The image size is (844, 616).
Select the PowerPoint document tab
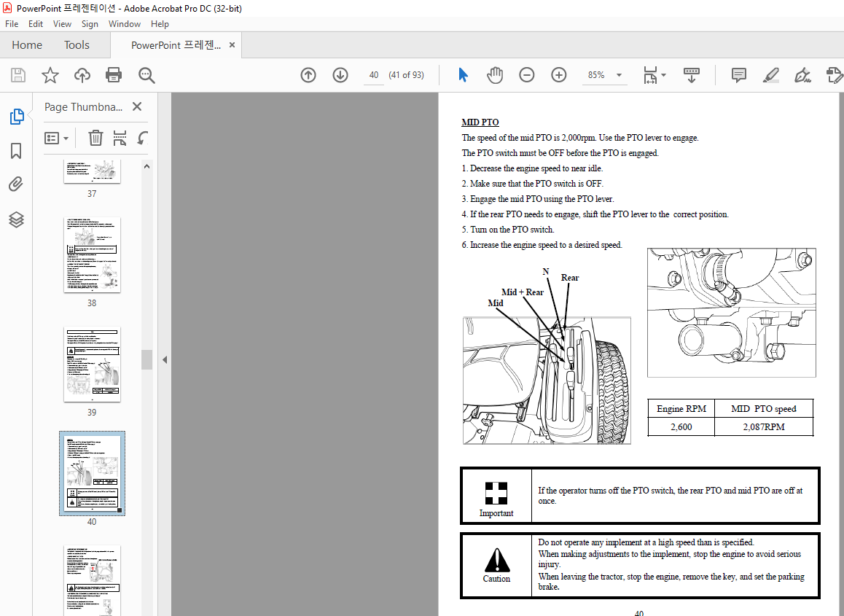(176, 44)
